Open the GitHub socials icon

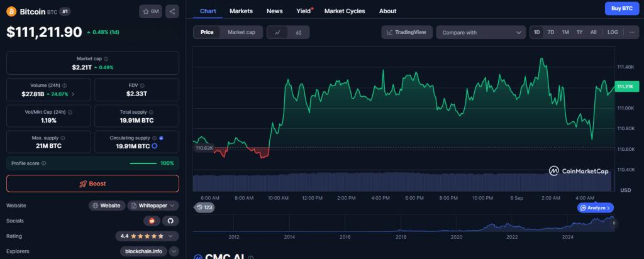click(x=170, y=221)
